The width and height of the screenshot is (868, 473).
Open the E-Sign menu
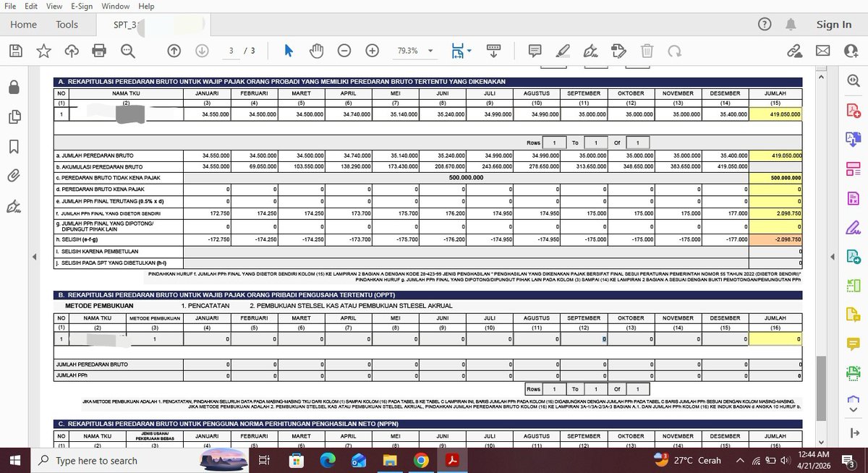[80, 6]
